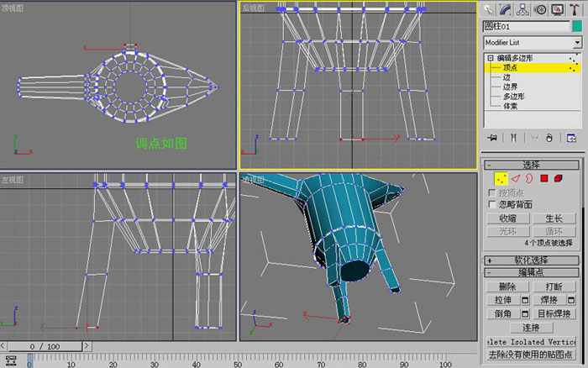Select Edge sub-object mode icon
The height and width of the screenshot is (368, 588).
[516, 179]
